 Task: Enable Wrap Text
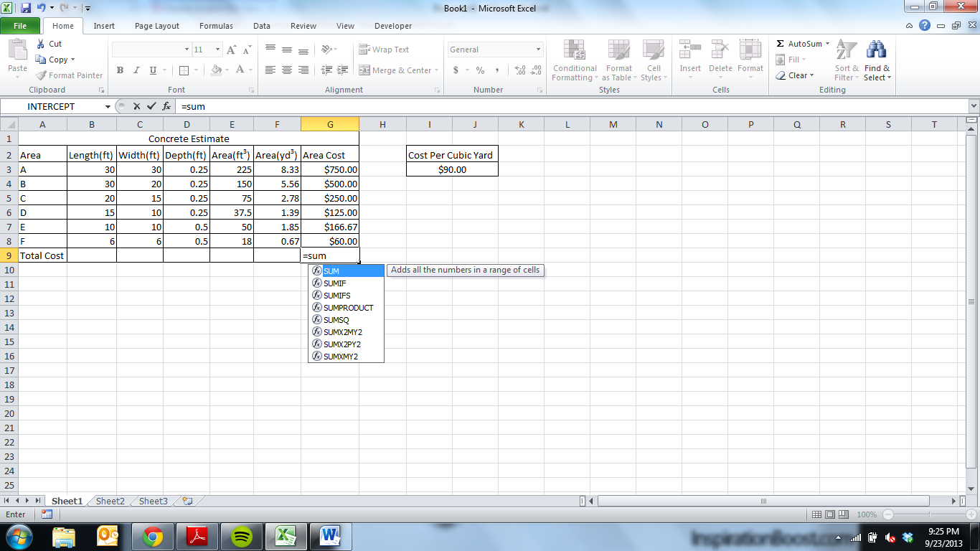(x=385, y=50)
